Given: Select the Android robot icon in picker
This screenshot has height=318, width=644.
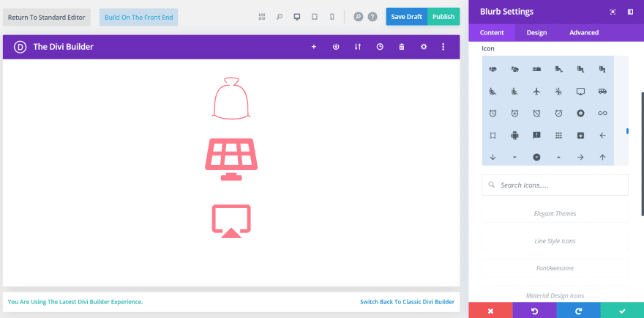Looking at the screenshot, I should point(514,135).
